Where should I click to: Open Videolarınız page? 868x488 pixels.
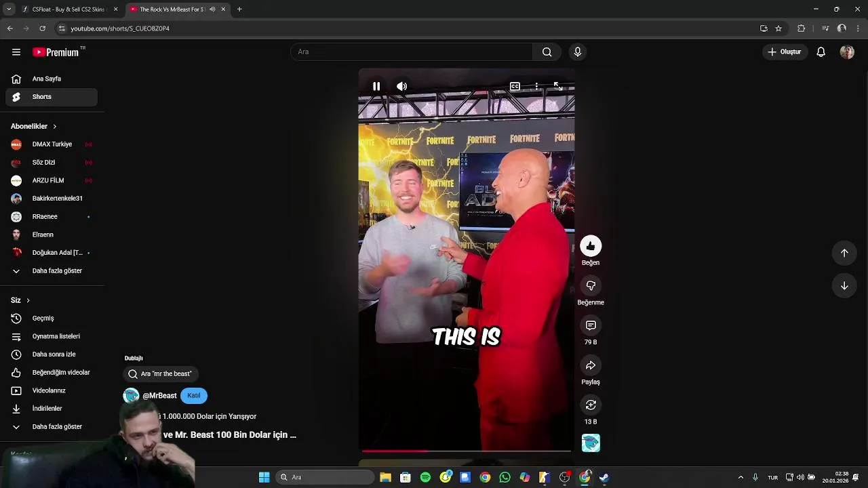point(52,390)
